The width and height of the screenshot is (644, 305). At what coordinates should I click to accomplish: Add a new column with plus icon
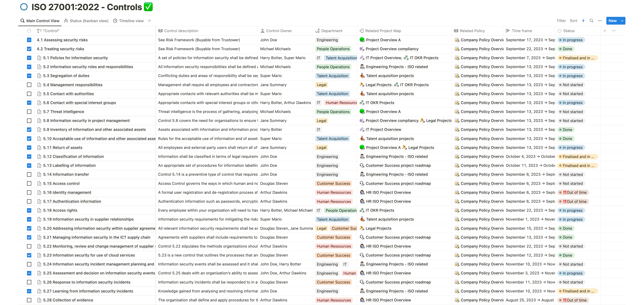[x=605, y=31]
